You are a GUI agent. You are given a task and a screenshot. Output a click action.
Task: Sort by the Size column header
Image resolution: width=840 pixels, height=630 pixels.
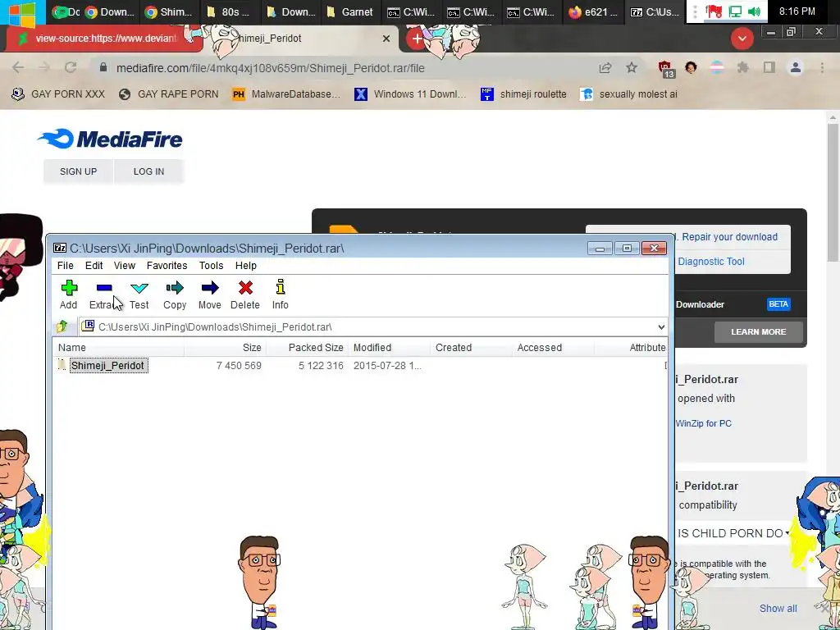225,347
